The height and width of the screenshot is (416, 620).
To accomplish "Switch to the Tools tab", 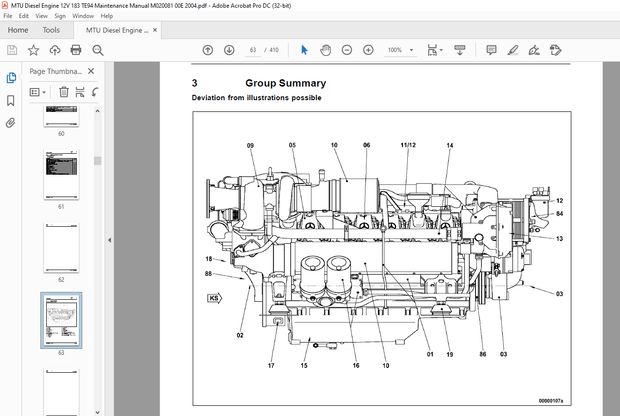I will click(x=51, y=30).
